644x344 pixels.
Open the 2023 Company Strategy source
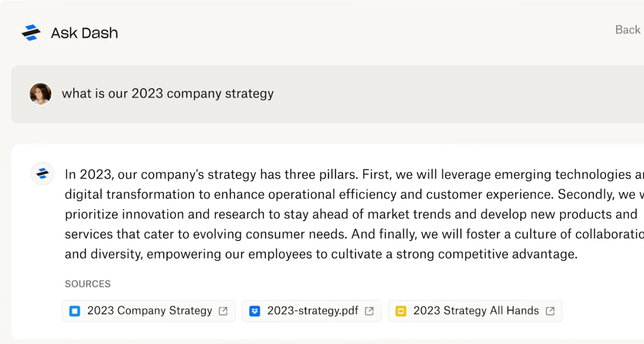149,311
